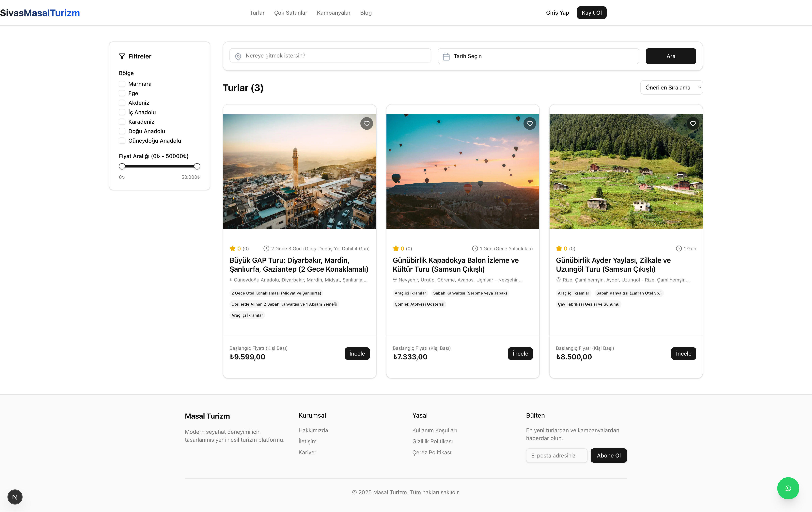Open the green WhatsApp chat button
This screenshot has height=512, width=812.
click(788, 488)
